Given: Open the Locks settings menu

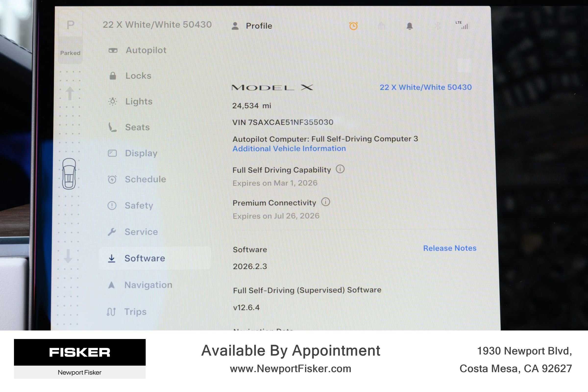Looking at the screenshot, I should pyautogui.click(x=138, y=76).
